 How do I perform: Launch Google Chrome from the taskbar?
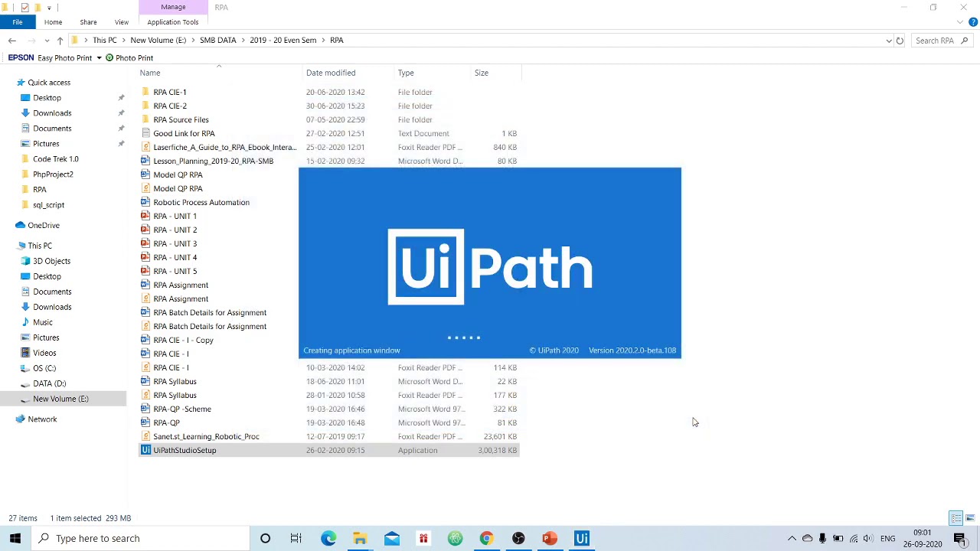pyautogui.click(x=486, y=538)
